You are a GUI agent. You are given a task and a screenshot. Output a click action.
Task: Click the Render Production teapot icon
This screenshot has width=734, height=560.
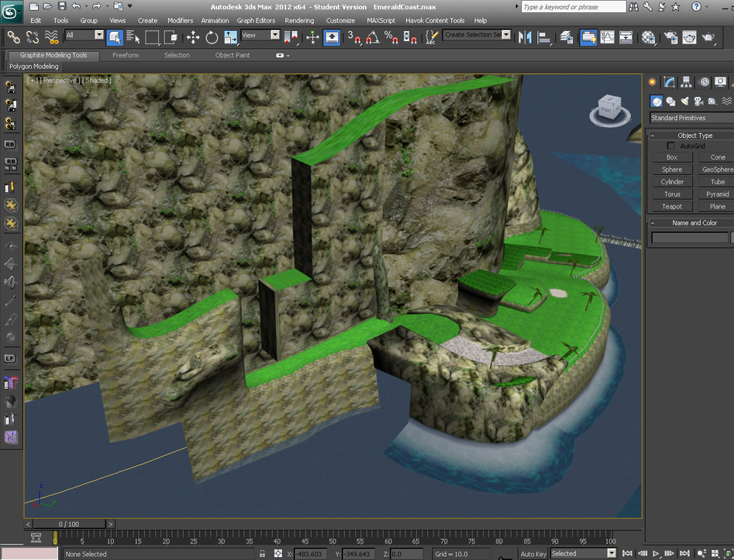(708, 37)
